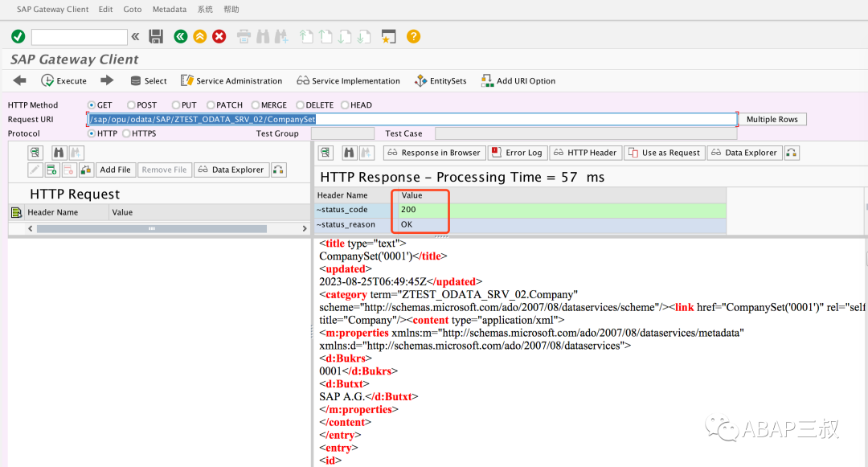Viewport: 868px width, 467px height.
Task: Click the Save floppy disk icon
Action: [156, 36]
